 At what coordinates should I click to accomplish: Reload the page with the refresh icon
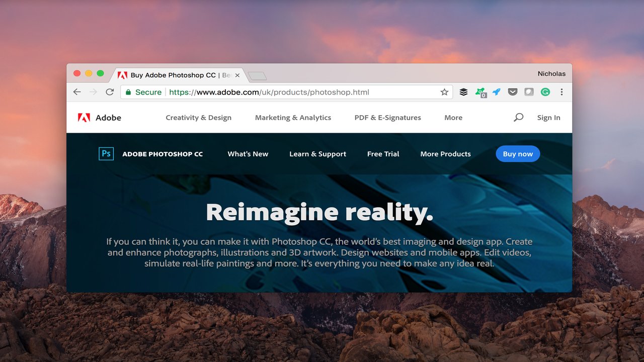[x=110, y=92]
